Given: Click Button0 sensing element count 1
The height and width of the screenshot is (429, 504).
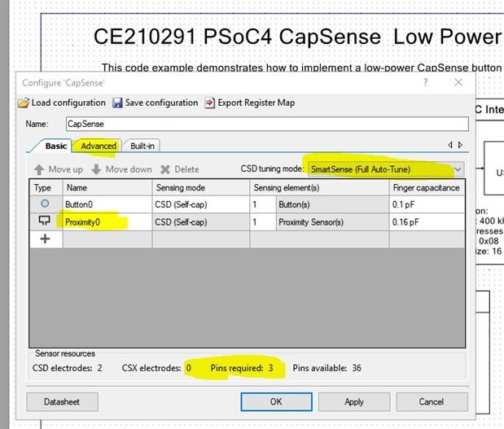Looking at the screenshot, I should coord(263,204).
